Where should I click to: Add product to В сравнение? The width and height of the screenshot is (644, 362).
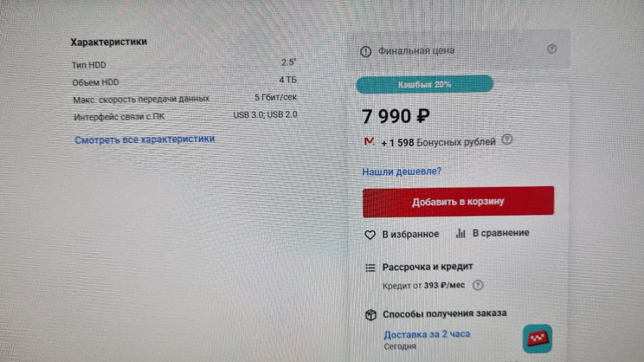pos(492,233)
